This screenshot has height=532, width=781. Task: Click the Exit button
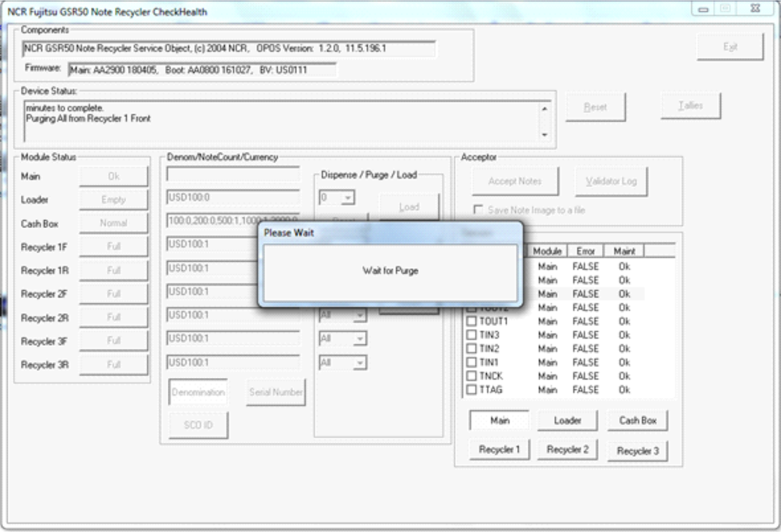point(730,47)
